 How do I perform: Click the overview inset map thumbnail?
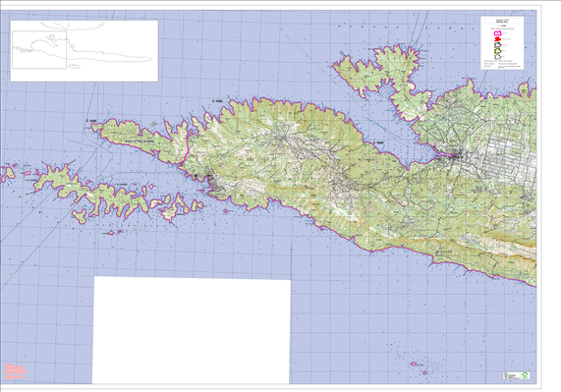coord(84,51)
